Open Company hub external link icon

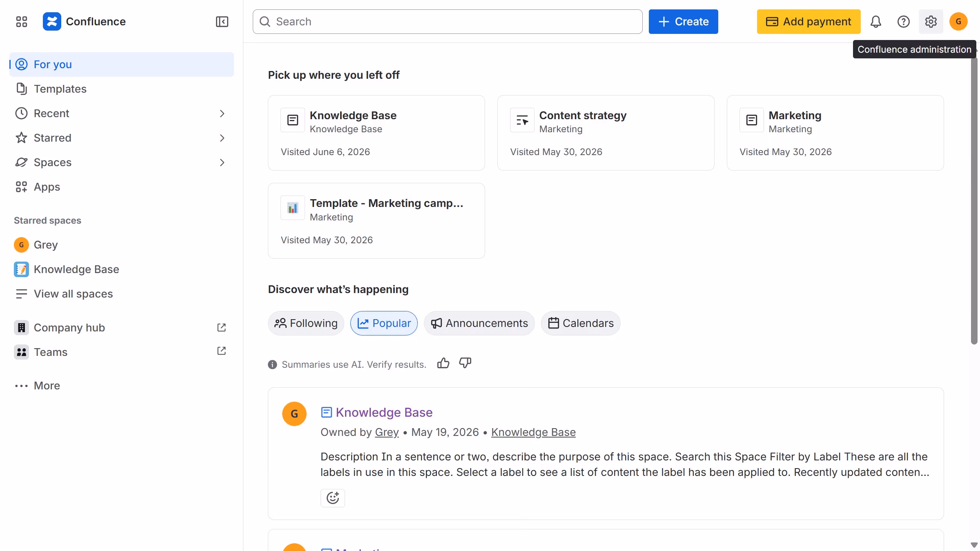221,327
